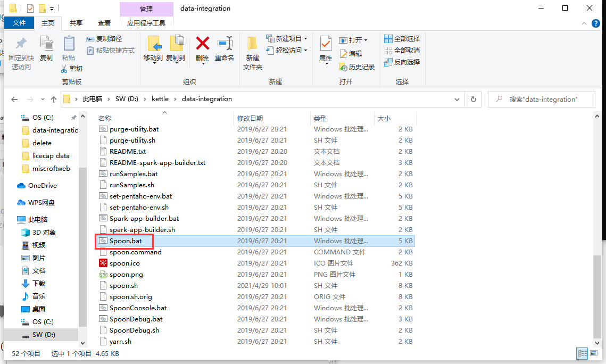Open the Quick Access Toolbar customize dropdown
This screenshot has width=606, height=364.
(52, 9)
